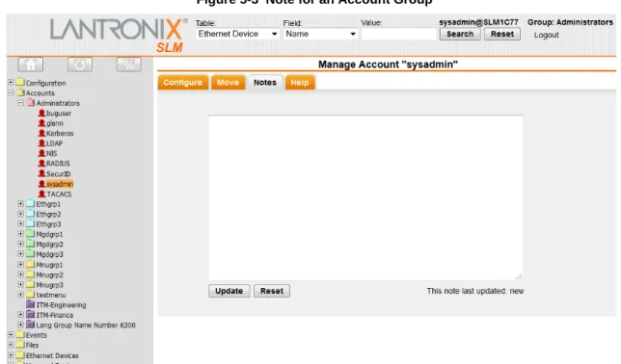Click the Search button
The image size is (621, 364).
(x=460, y=34)
